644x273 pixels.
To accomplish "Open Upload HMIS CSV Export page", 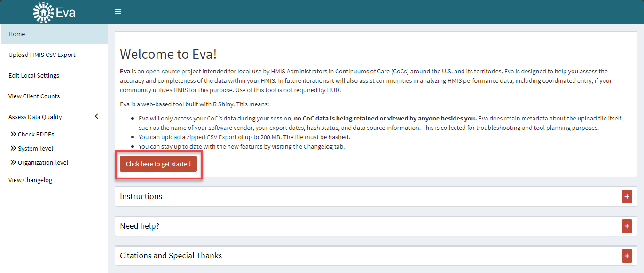I will pyautogui.click(x=54, y=55).
